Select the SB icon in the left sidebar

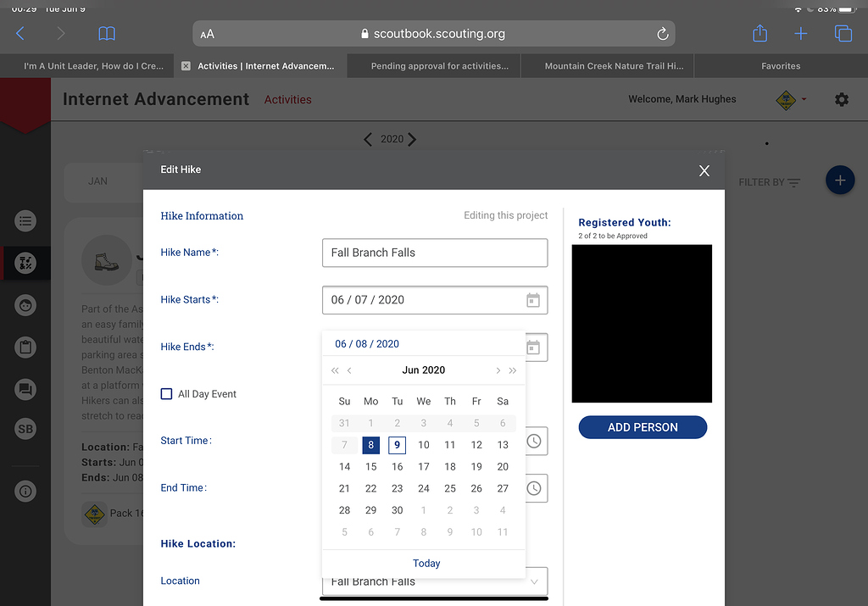[25, 429]
